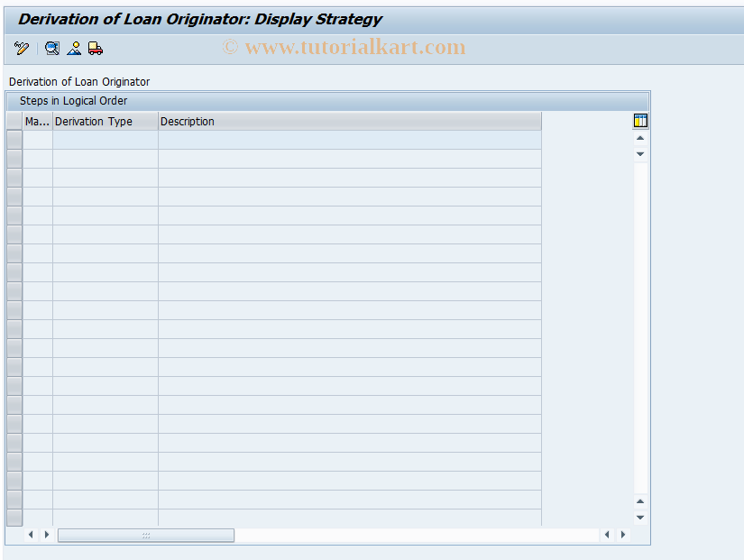This screenshot has height=560, width=744.
Task: Click the Derivation Type column header
Action: click(106, 122)
